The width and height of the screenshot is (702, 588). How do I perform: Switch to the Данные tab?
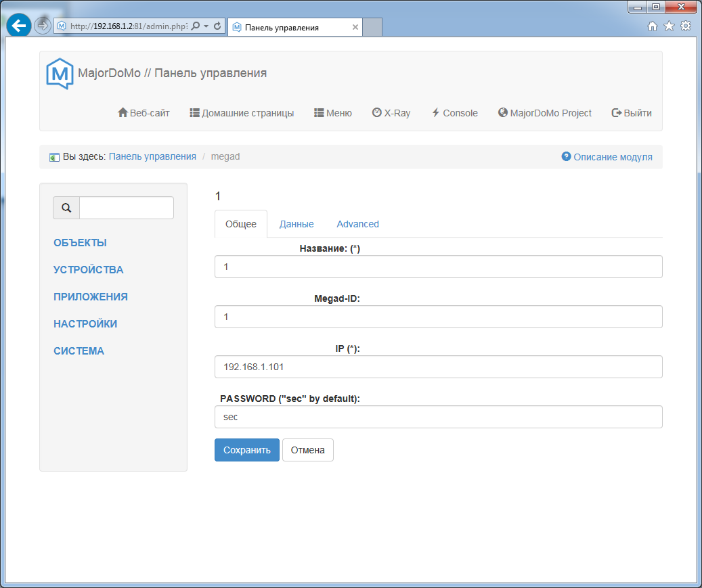tap(297, 224)
